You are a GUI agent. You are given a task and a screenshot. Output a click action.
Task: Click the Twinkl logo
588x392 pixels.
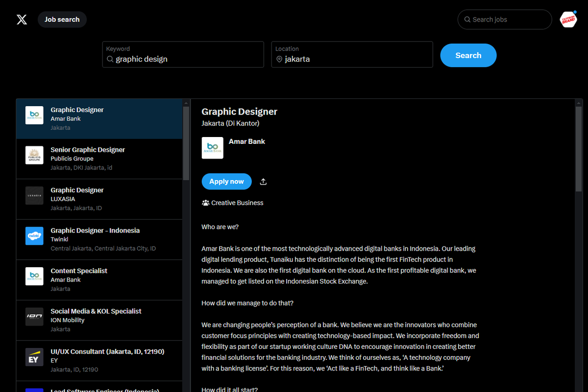click(34, 236)
